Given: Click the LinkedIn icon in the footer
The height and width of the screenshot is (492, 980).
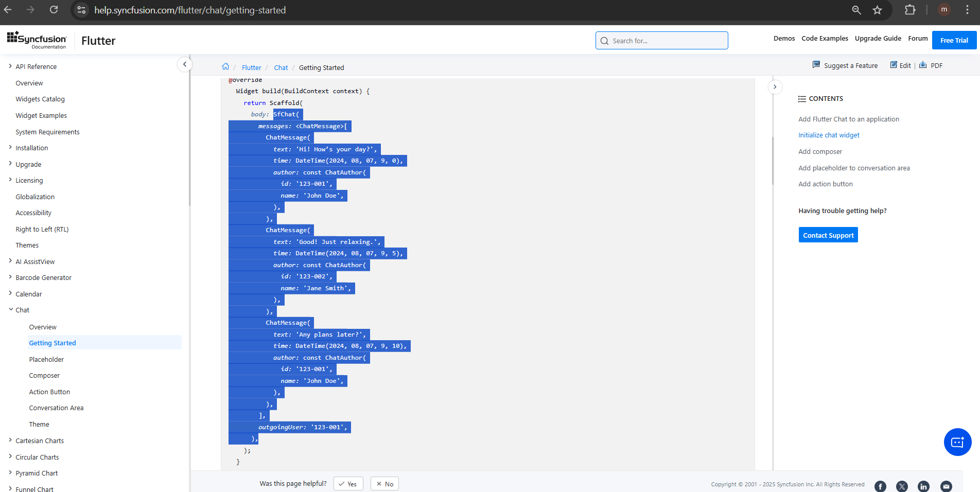Looking at the screenshot, I should click(x=923, y=486).
